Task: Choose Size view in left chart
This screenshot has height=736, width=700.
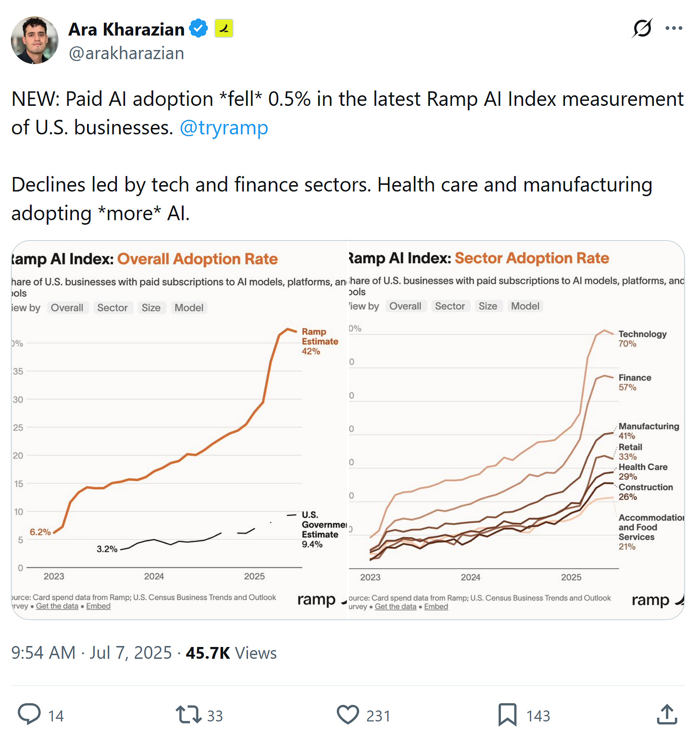Action: [151, 308]
